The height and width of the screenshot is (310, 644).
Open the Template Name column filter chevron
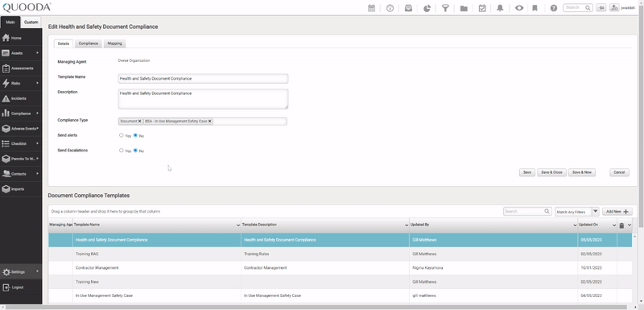[238, 225]
